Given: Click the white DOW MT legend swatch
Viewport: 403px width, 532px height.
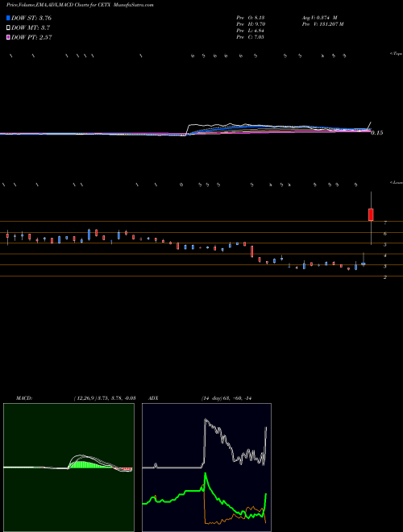Looking at the screenshot, I should click(x=9, y=28).
